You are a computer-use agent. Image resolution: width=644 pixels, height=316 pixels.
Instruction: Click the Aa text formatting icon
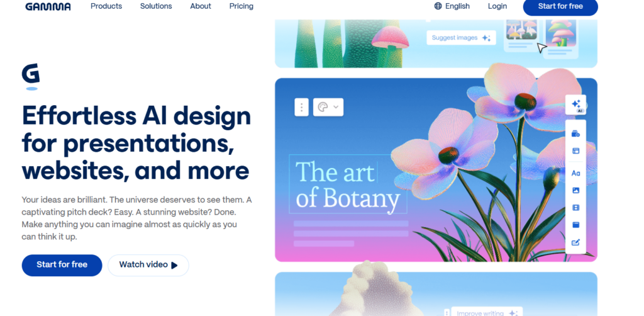tap(575, 173)
